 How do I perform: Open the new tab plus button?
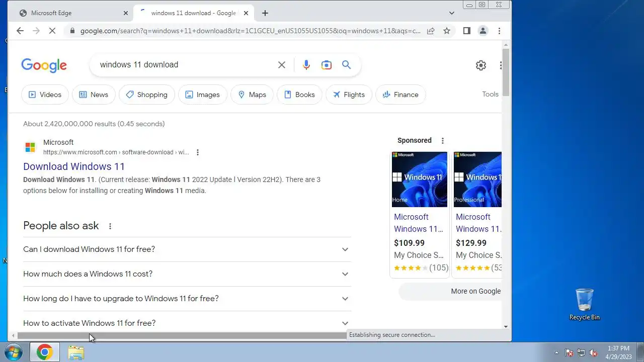[x=265, y=13]
